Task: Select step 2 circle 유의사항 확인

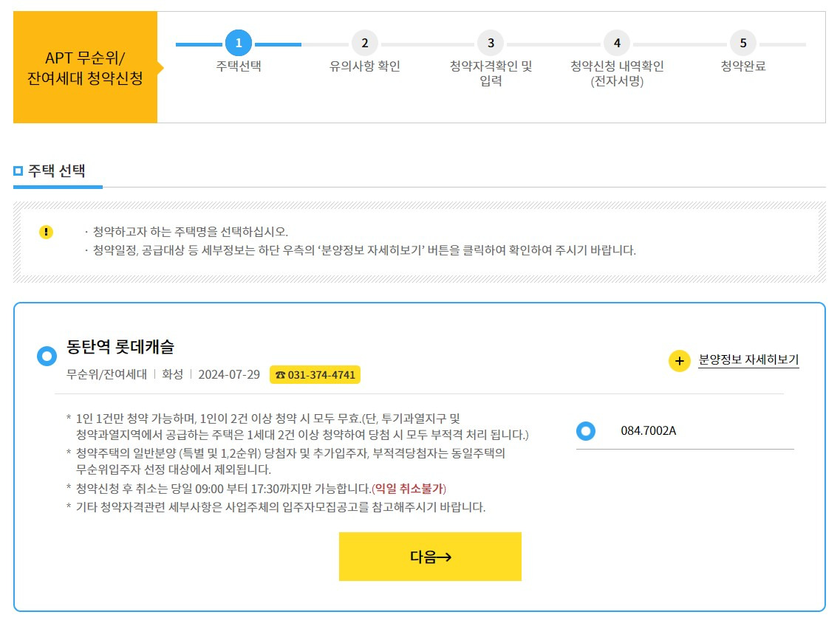Action: pyautogui.click(x=365, y=43)
